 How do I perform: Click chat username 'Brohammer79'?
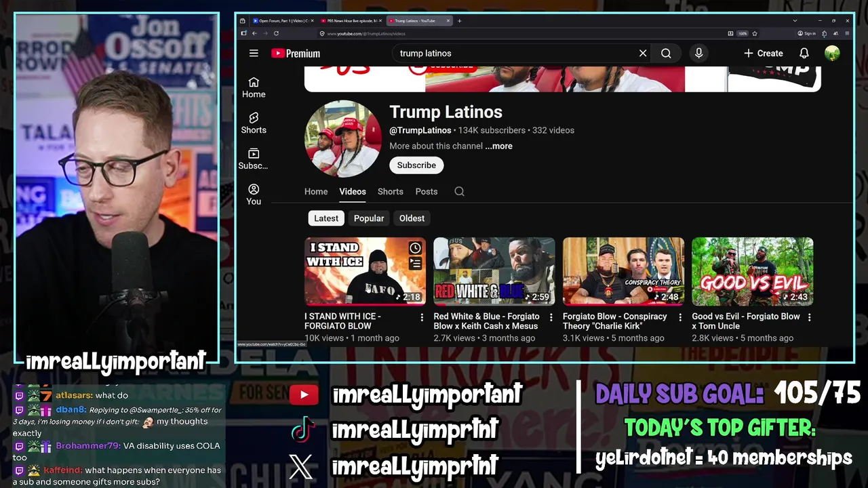point(88,446)
